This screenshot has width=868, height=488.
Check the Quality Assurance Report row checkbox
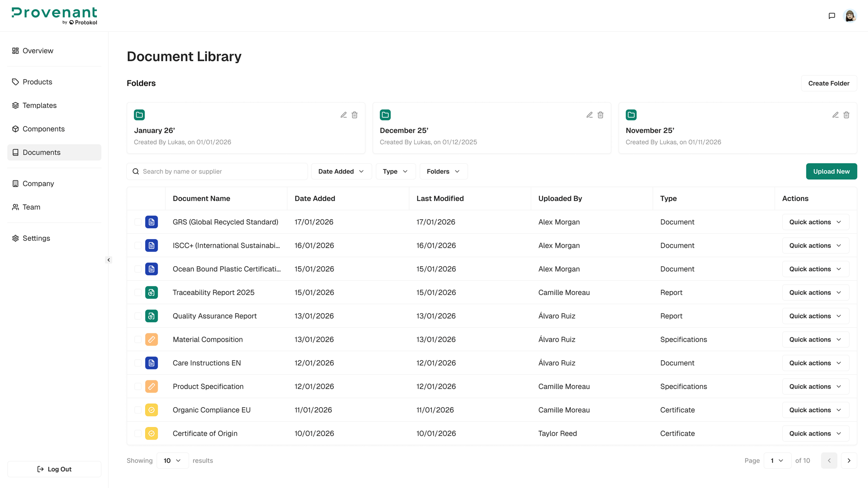click(138, 316)
